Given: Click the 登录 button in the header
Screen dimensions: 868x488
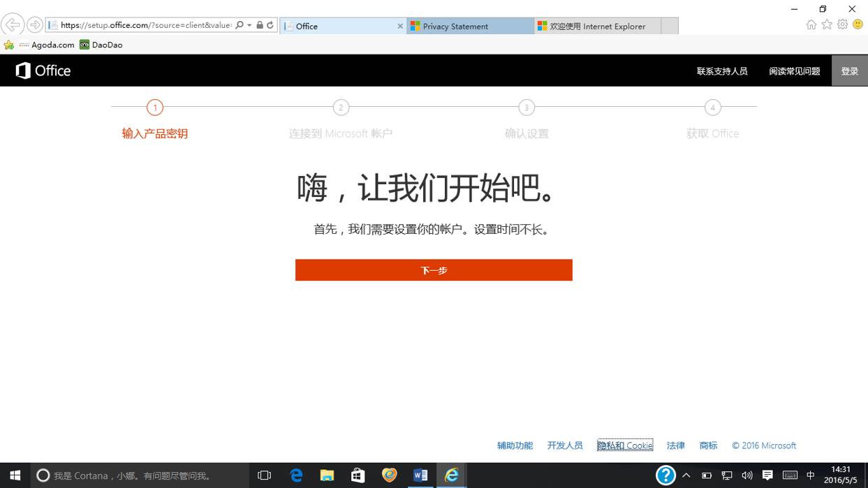Looking at the screenshot, I should pos(849,71).
